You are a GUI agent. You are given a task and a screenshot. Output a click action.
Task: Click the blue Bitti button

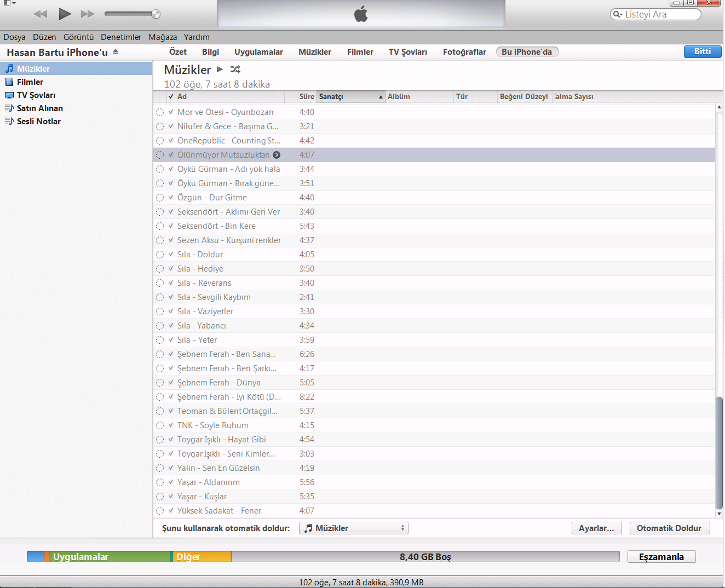pos(703,51)
